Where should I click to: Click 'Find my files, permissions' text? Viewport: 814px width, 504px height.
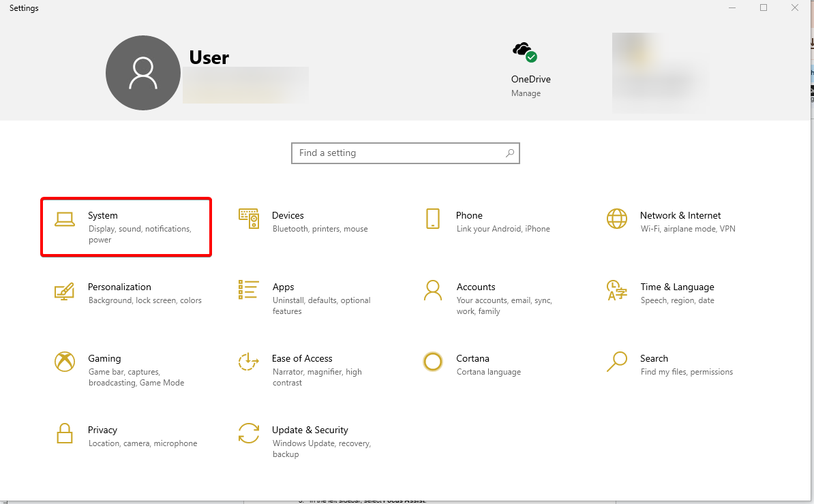point(687,372)
